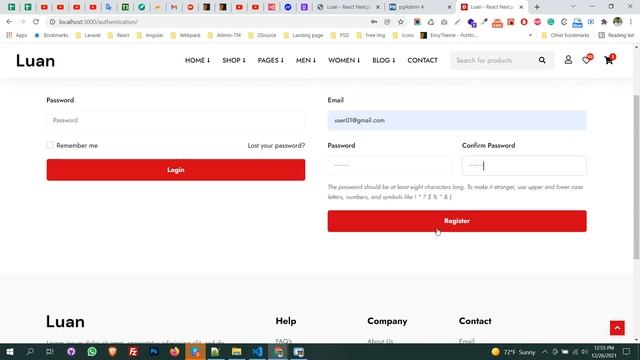640x360 pixels.
Task: Expand the HOME dropdown menu
Action: (198, 60)
